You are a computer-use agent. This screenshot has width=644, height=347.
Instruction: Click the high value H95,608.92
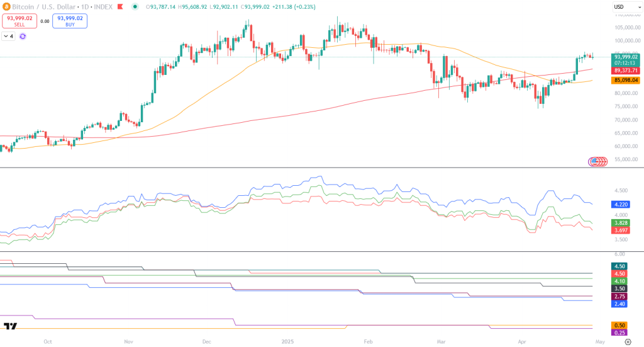pos(192,7)
